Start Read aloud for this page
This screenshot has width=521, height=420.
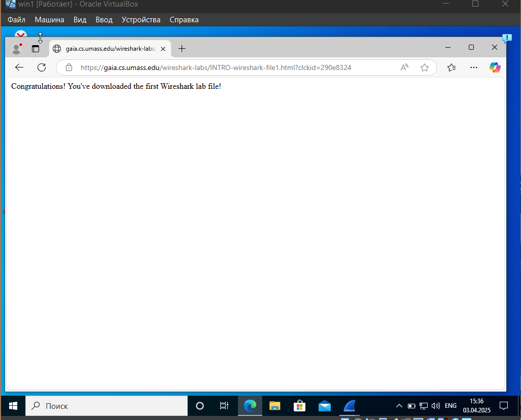[x=404, y=67]
